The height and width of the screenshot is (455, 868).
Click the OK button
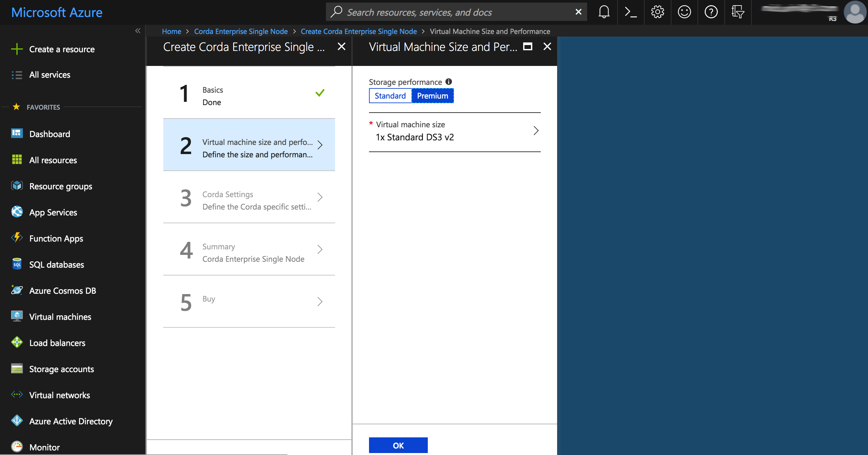[x=398, y=445]
